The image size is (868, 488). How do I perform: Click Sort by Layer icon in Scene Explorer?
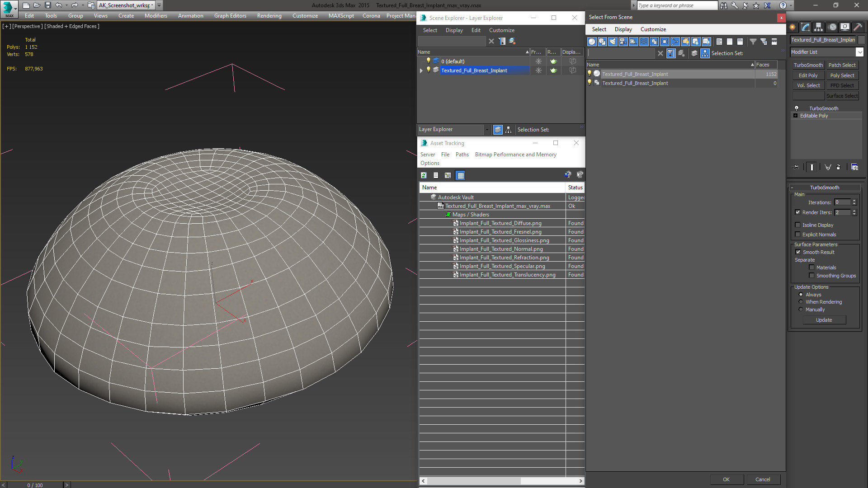[498, 130]
